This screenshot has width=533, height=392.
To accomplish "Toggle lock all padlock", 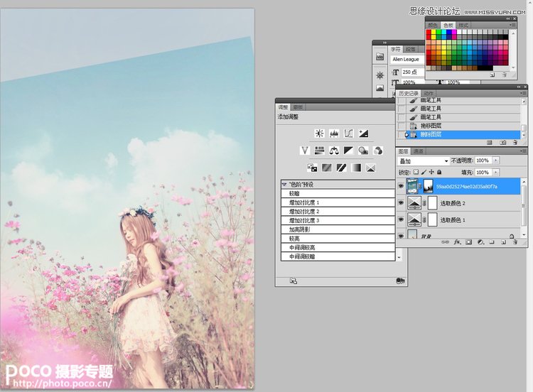I will click(439, 172).
